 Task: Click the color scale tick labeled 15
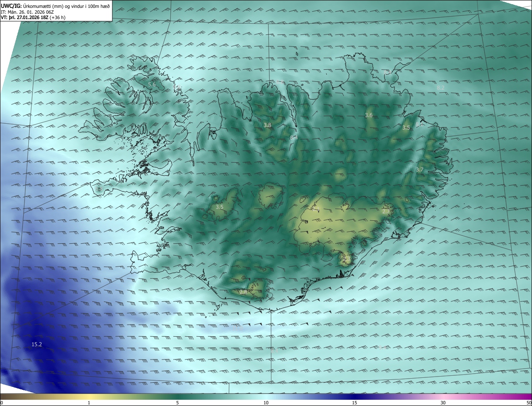355,403
